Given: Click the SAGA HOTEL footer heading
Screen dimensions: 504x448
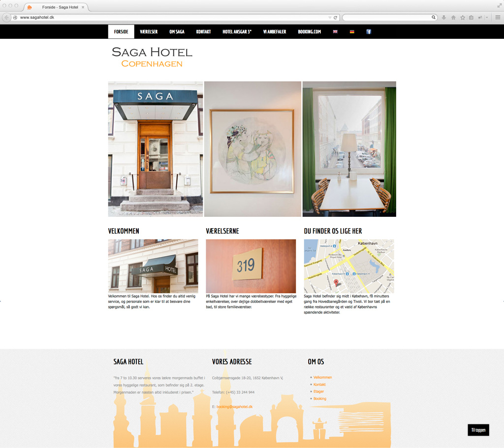Looking at the screenshot, I should pos(128,361).
